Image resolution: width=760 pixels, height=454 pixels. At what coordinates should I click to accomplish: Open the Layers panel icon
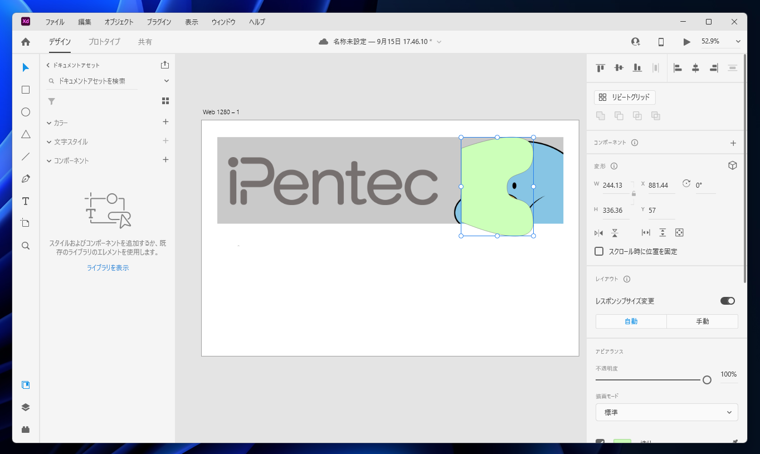tap(26, 407)
